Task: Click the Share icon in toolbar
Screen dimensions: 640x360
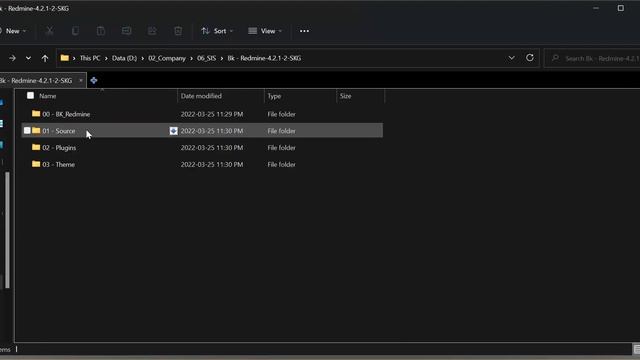Action: click(152, 31)
